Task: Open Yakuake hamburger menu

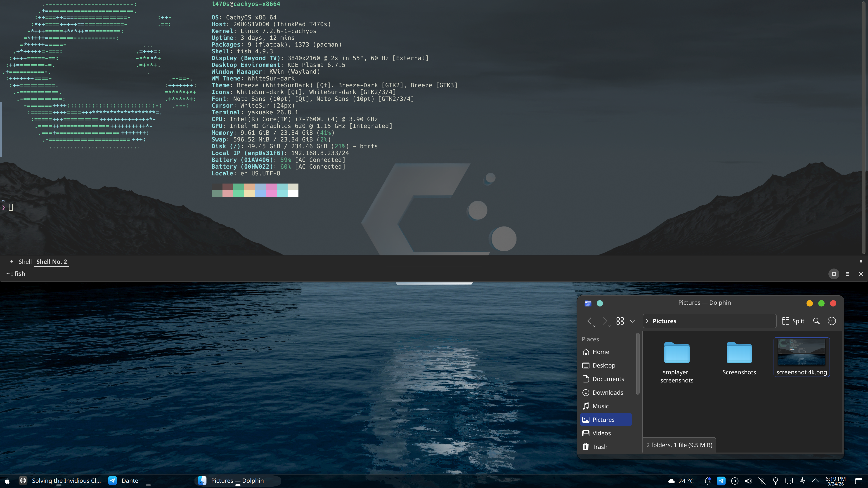Action: pyautogui.click(x=847, y=274)
